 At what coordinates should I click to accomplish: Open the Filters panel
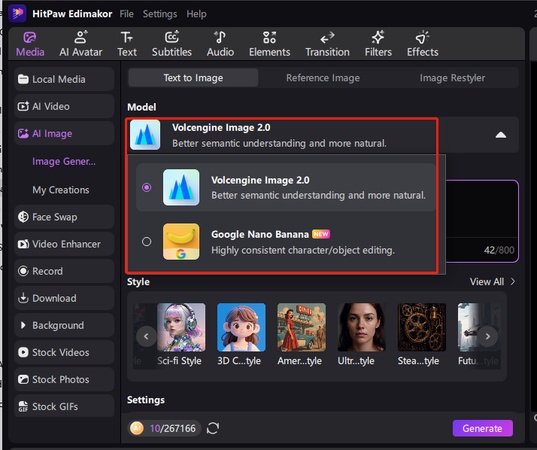point(378,44)
